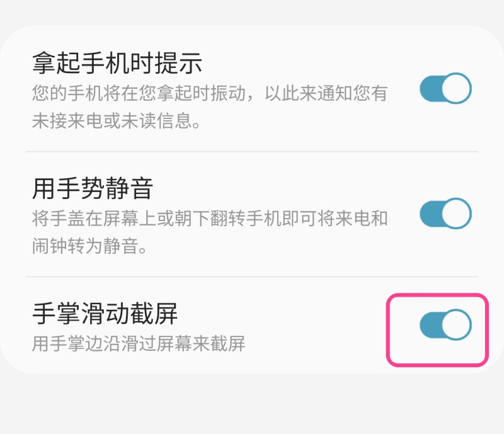Tap description about covering screen to mute
Screen dimensions: 504x434
coord(209,219)
